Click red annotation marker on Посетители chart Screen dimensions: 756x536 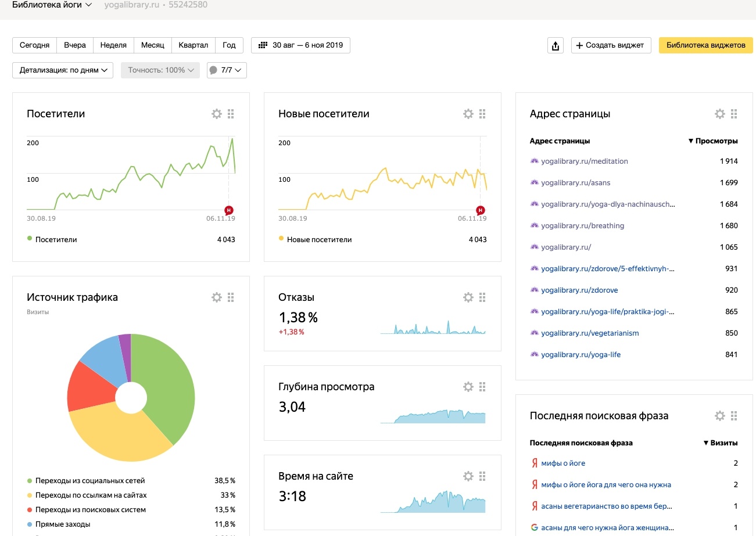(228, 210)
